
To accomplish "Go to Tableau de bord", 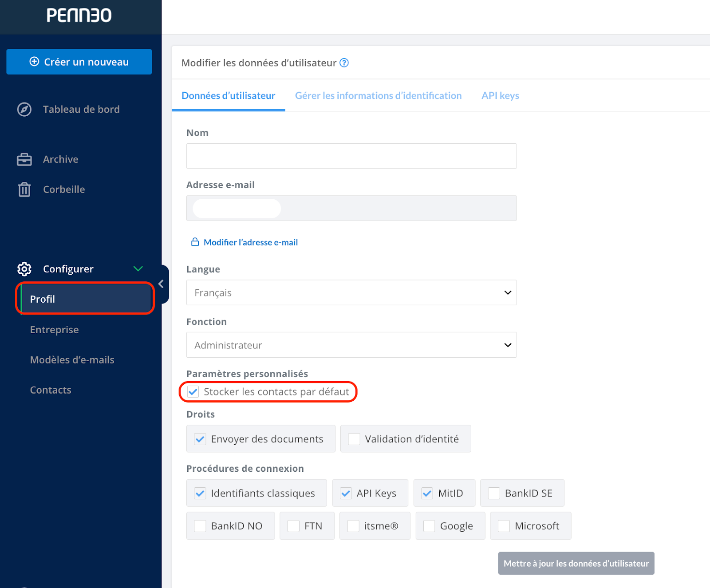I will pos(81,109).
